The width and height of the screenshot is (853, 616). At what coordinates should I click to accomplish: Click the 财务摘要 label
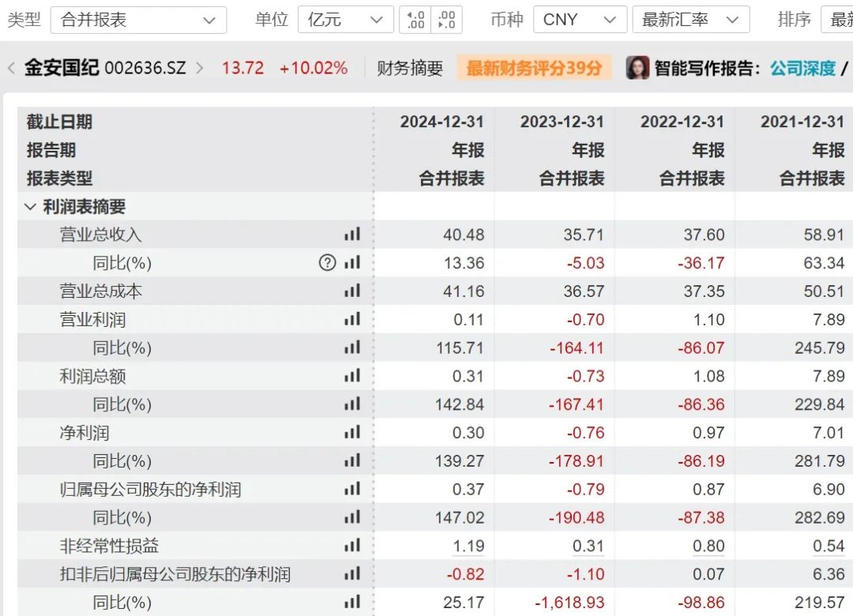coord(410,68)
